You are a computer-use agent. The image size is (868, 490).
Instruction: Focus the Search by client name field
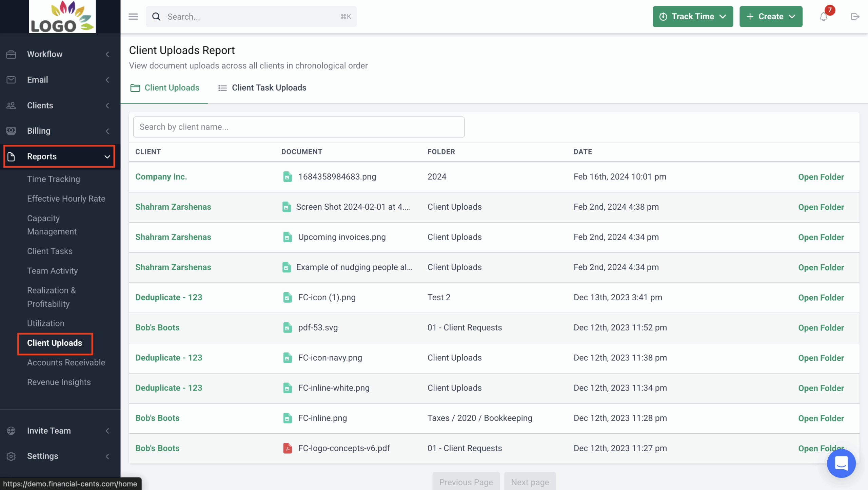click(x=299, y=127)
